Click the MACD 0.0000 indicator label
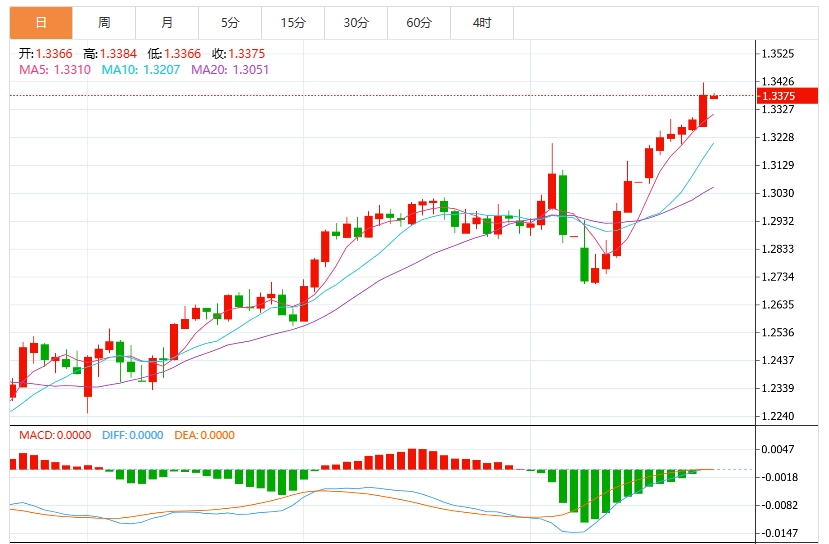 click(x=55, y=435)
